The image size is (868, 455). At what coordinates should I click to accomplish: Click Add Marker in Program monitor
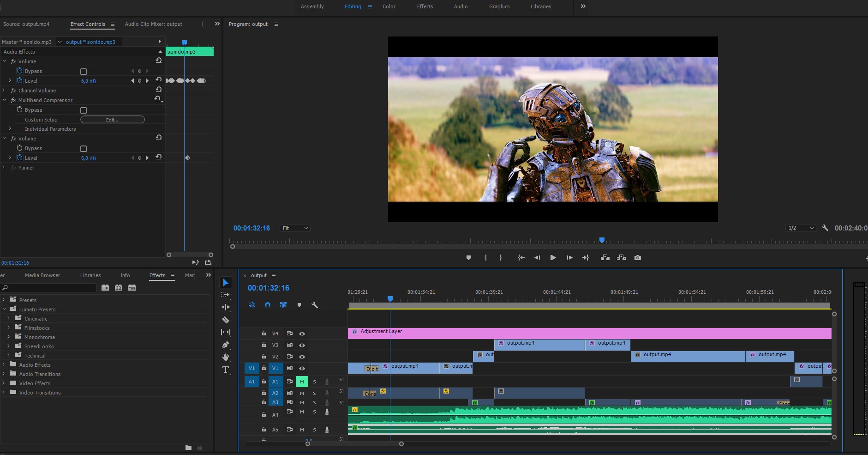(x=468, y=258)
